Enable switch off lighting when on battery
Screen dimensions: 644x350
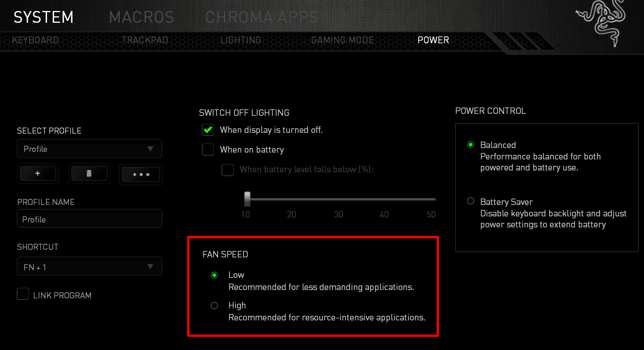click(x=208, y=150)
